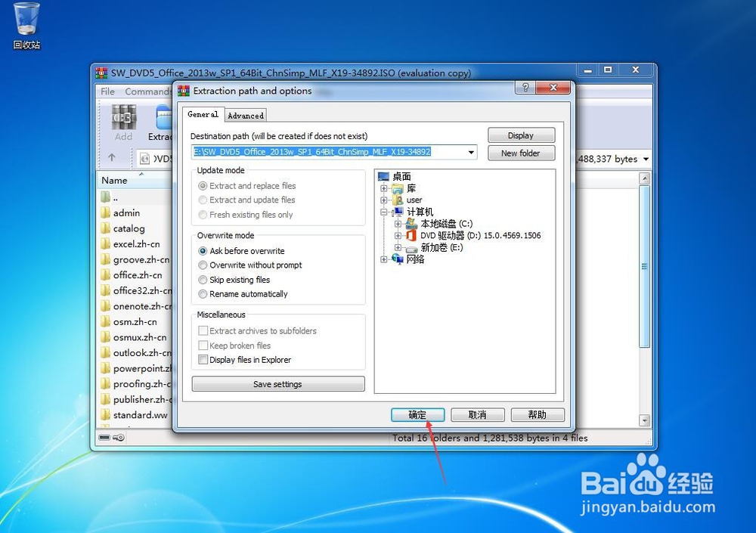This screenshot has width=756, height=533.
Task: Expand the 本地磁盘 (C:) node
Action: click(398, 224)
